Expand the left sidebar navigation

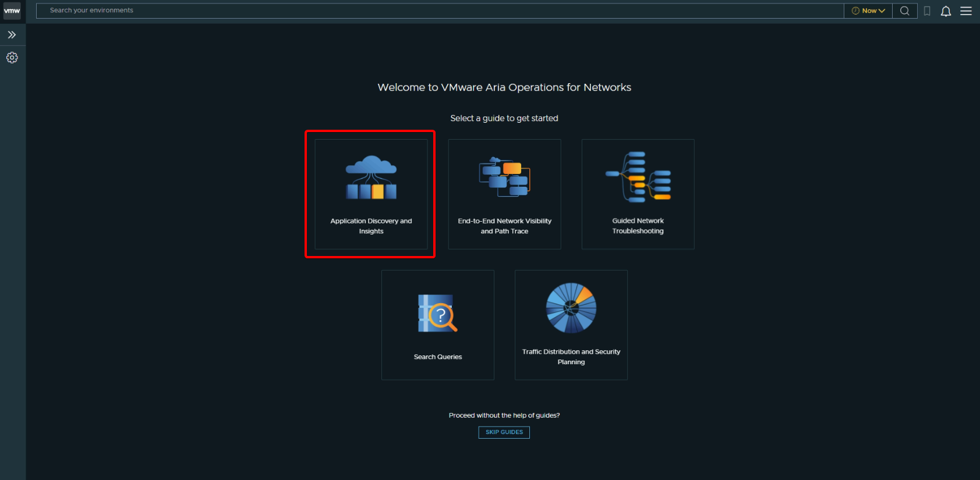(12, 35)
